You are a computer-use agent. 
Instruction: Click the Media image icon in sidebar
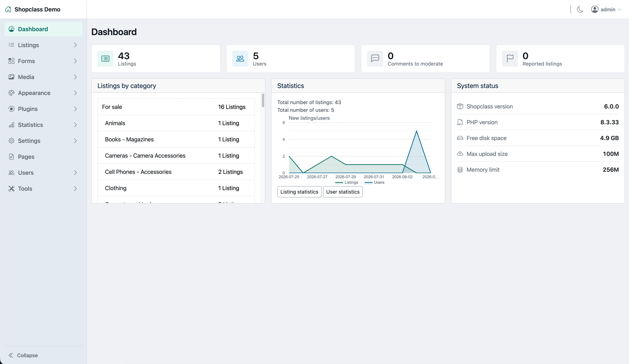11,77
